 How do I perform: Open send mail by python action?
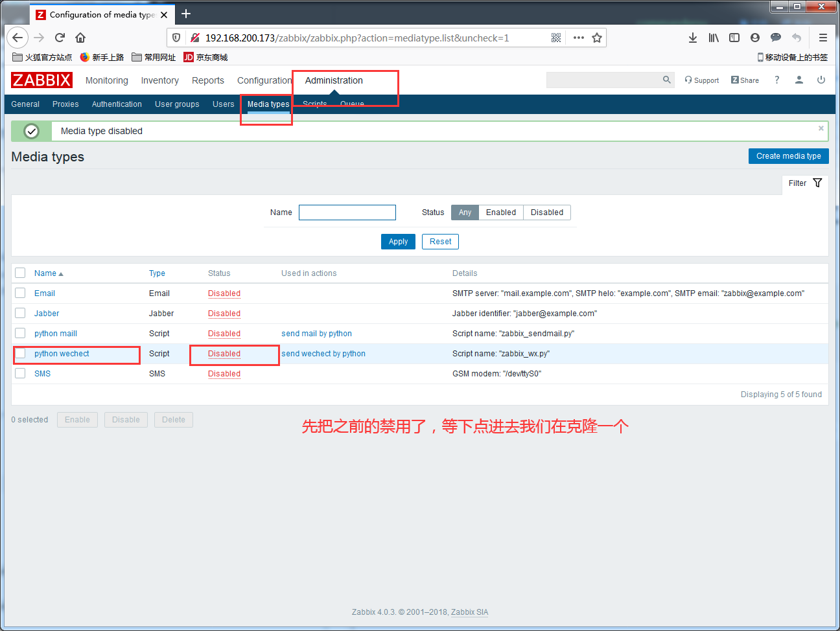coord(316,334)
